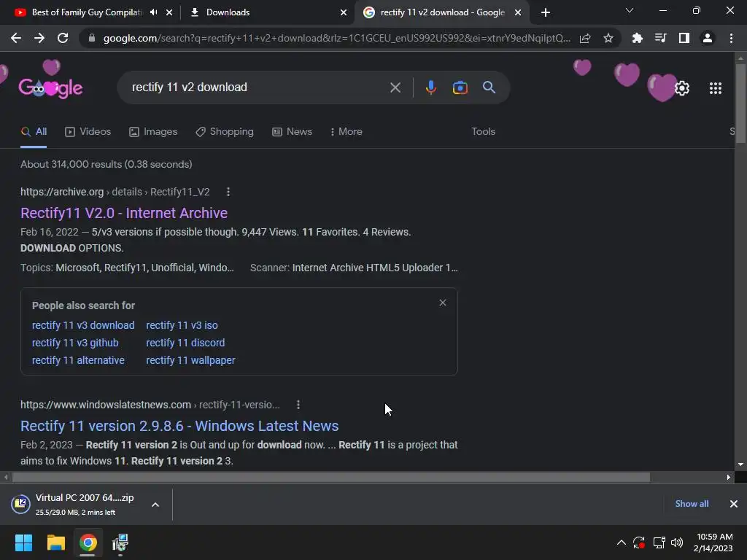The width and height of the screenshot is (747, 560).
Task: Switch to the Best of Family Guy tab
Action: pyautogui.click(x=87, y=12)
